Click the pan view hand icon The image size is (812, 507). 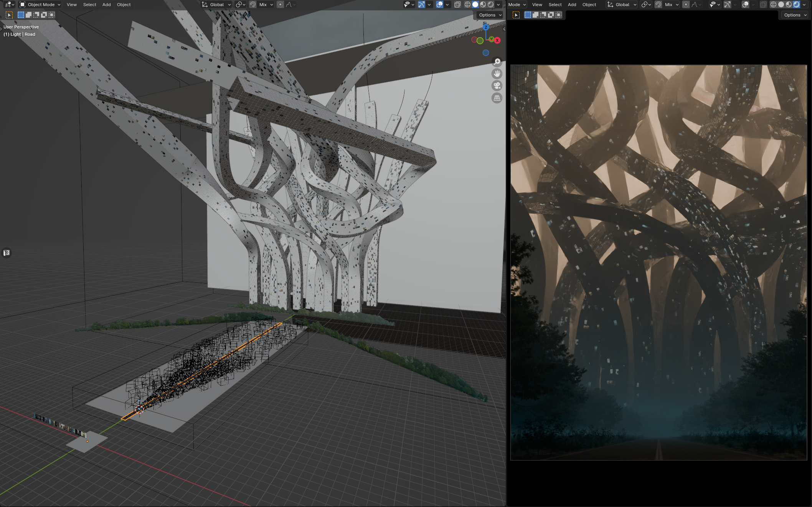click(x=497, y=73)
